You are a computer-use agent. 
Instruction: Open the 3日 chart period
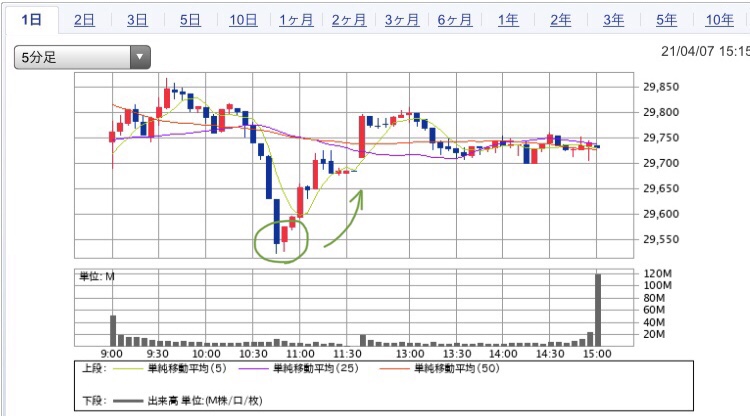[x=137, y=20]
